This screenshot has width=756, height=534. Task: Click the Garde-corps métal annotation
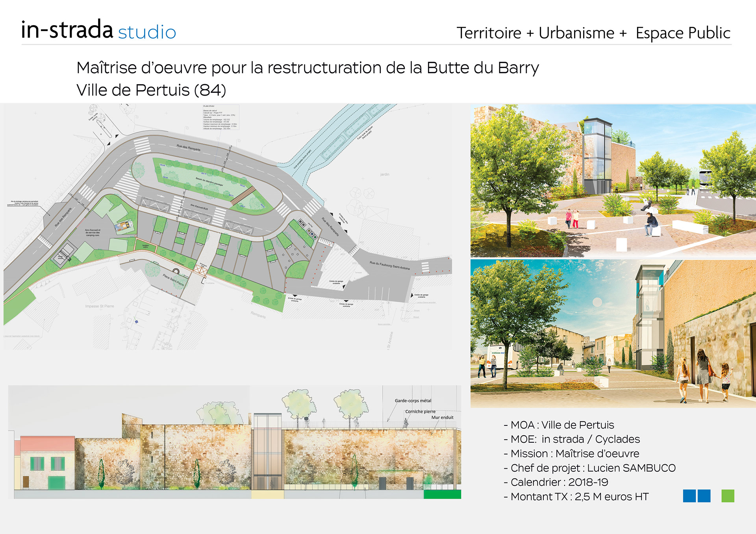(x=413, y=401)
